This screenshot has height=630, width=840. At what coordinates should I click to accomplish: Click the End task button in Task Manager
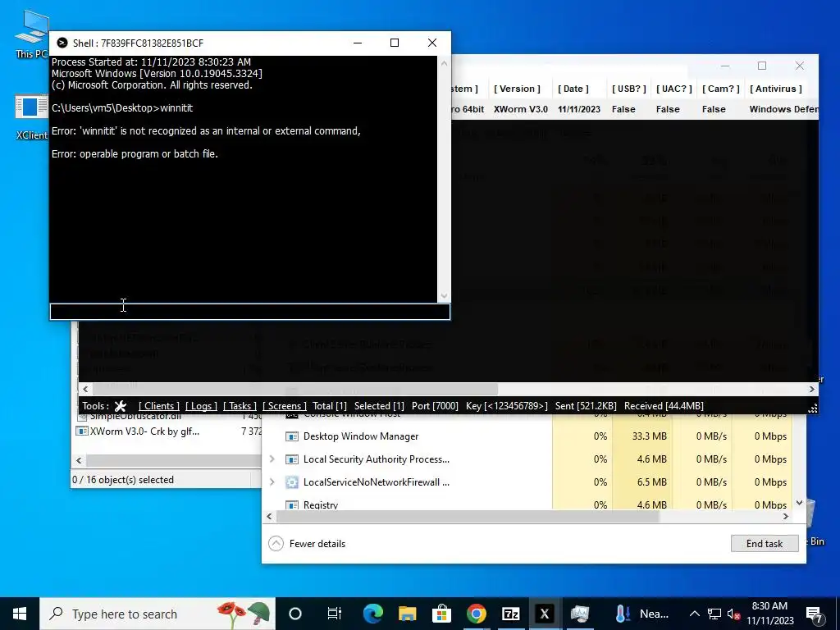tap(765, 543)
